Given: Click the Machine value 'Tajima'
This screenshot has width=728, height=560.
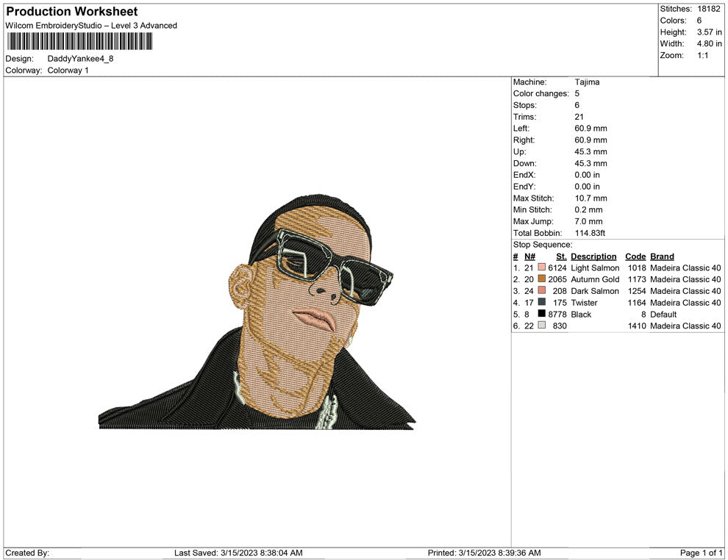Looking at the screenshot, I should coord(587,82).
